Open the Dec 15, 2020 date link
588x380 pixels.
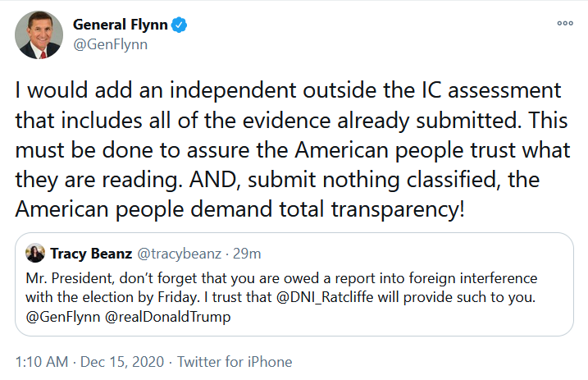(x=122, y=362)
